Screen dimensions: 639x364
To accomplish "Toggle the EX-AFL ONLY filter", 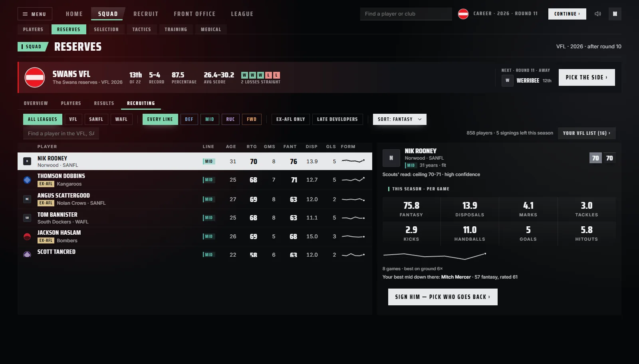I will point(291,119).
